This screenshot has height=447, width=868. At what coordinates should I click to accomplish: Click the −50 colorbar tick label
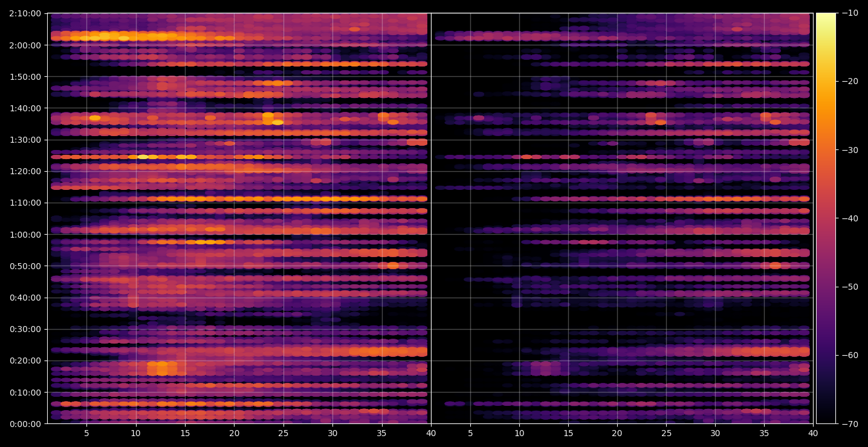pyautogui.click(x=850, y=287)
